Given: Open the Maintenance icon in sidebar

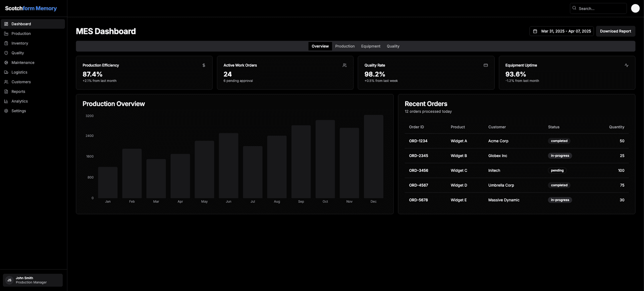Looking at the screenshot, I should tap(6, 63).
